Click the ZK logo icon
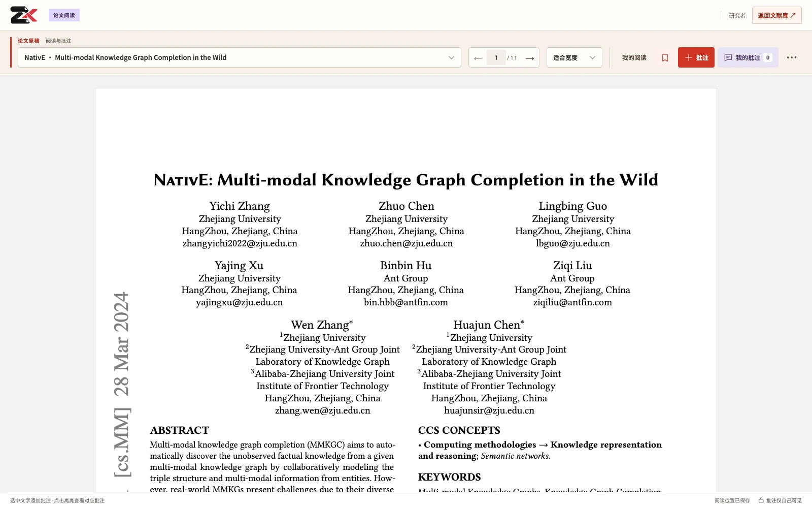This screenshot has width=812, height=508. [24, 15]
